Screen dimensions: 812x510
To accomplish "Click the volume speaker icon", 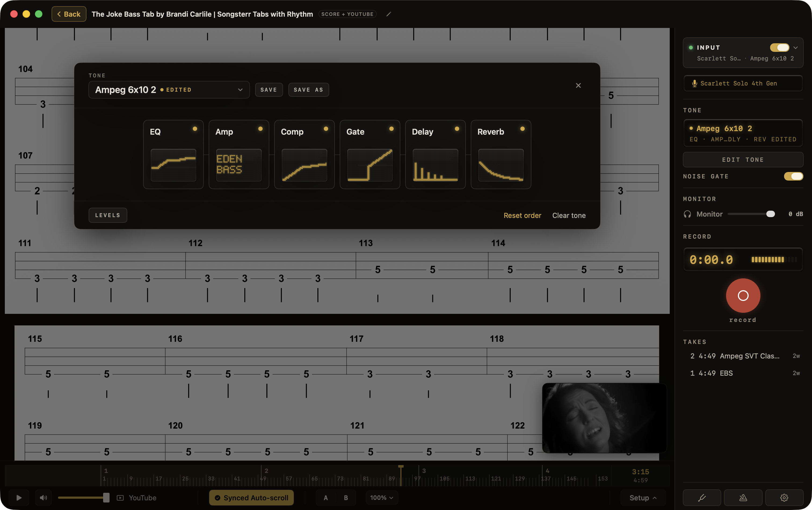I will (x=44, y=498).
